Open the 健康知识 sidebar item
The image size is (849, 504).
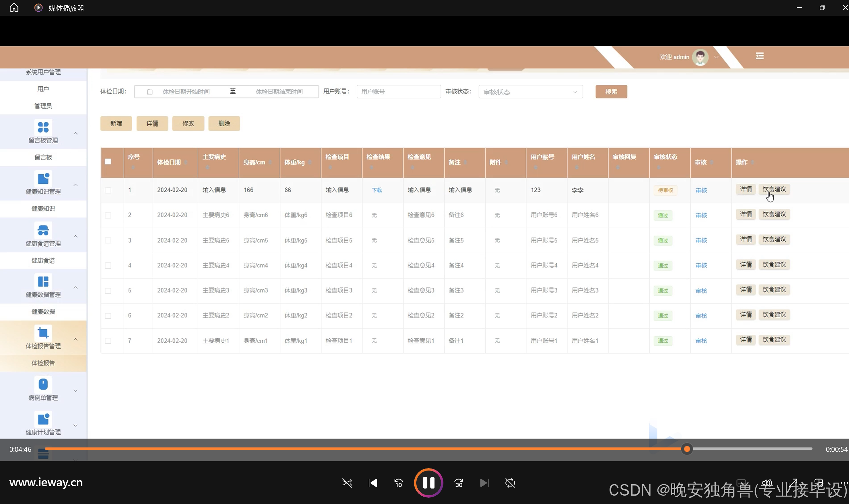43,208
